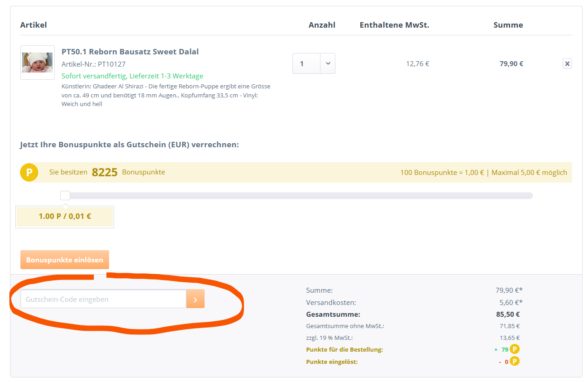Click the Artikel column header

click(x=33, y=25)
